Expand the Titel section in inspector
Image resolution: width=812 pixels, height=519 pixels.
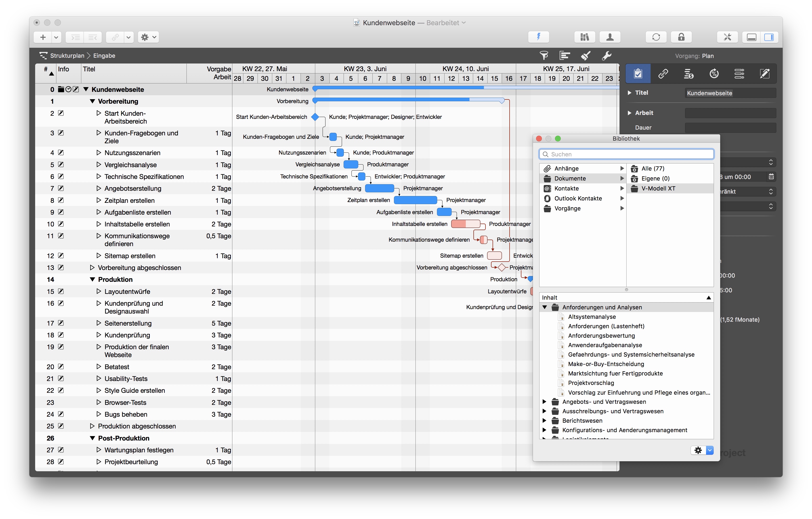click(629, 93)
